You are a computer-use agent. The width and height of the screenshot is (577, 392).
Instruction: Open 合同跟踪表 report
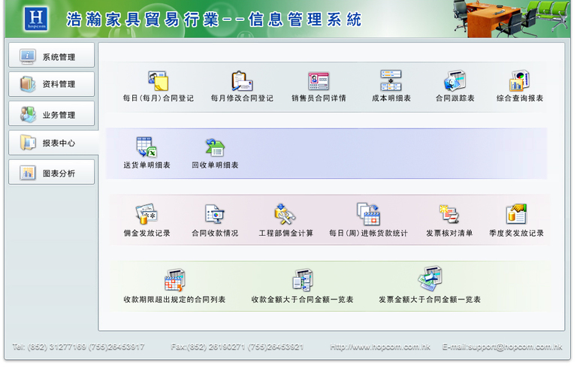click(455, 81)
